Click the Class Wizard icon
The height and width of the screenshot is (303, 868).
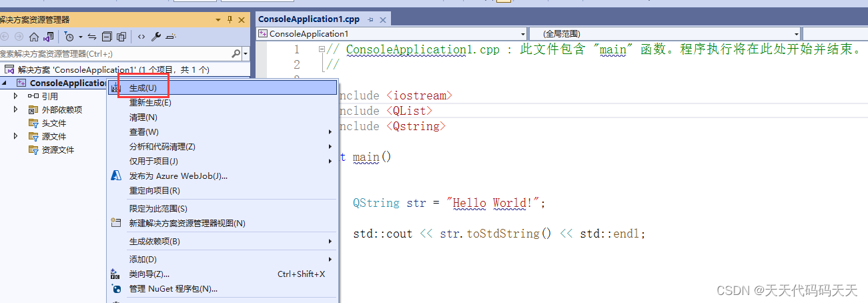(x=116, y=274)
